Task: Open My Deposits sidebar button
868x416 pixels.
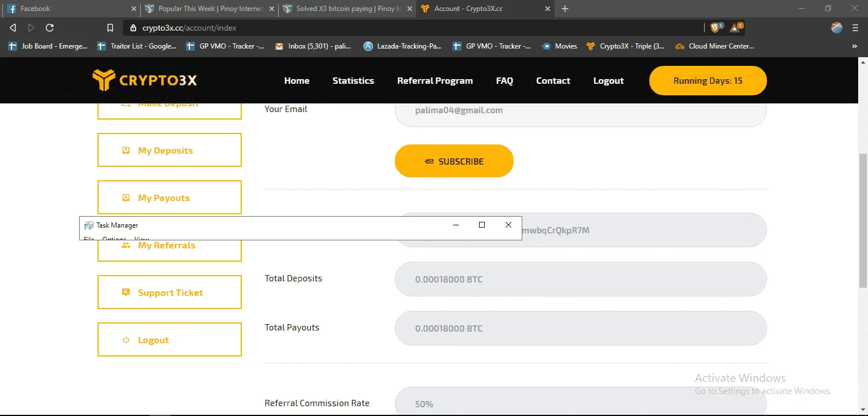Action: coord(170,150)
